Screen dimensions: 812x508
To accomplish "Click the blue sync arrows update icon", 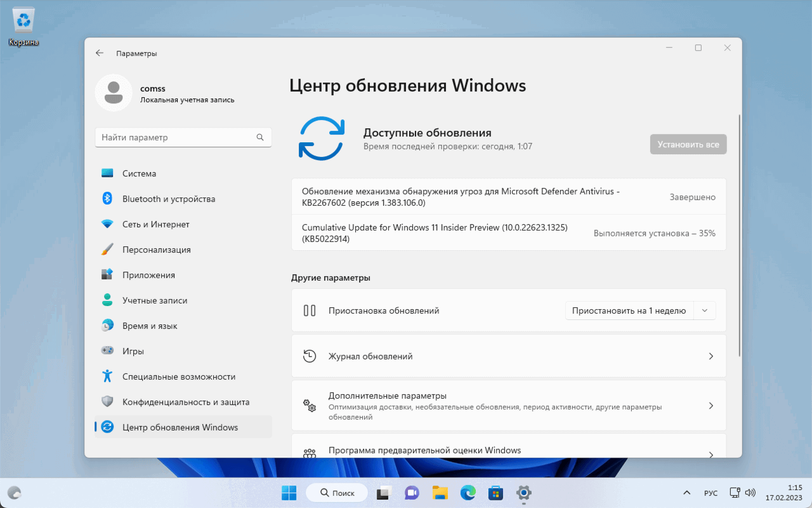I will point(322,138).
